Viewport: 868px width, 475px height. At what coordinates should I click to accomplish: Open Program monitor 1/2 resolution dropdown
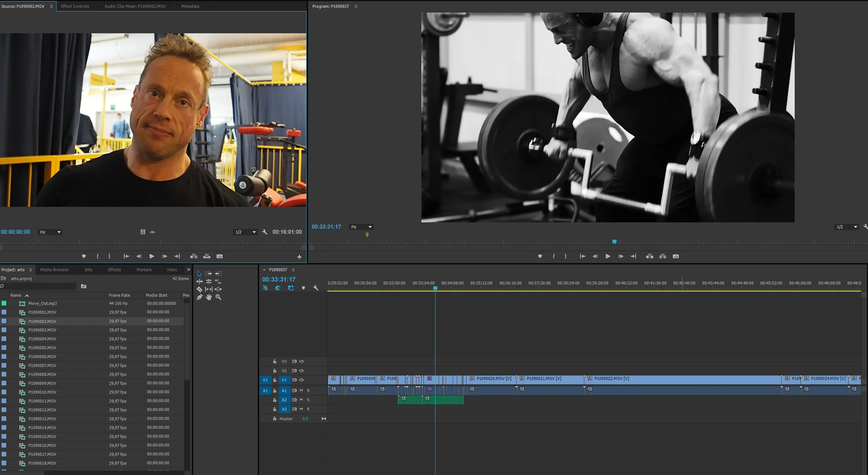(847, 227)
